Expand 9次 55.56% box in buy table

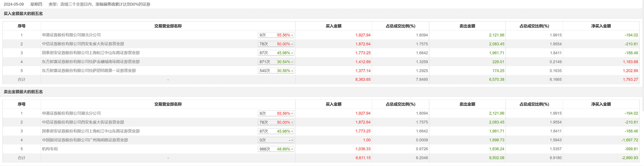[276, 35]
